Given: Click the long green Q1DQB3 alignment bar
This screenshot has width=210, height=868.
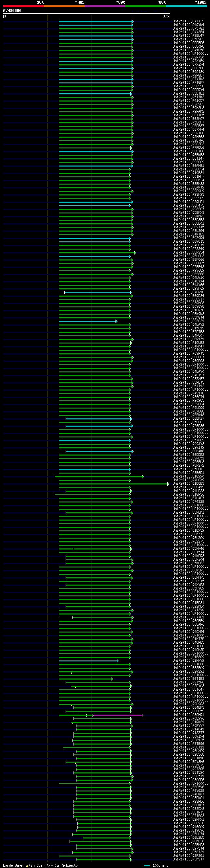Looking at the screenshot, I should 114,484.
